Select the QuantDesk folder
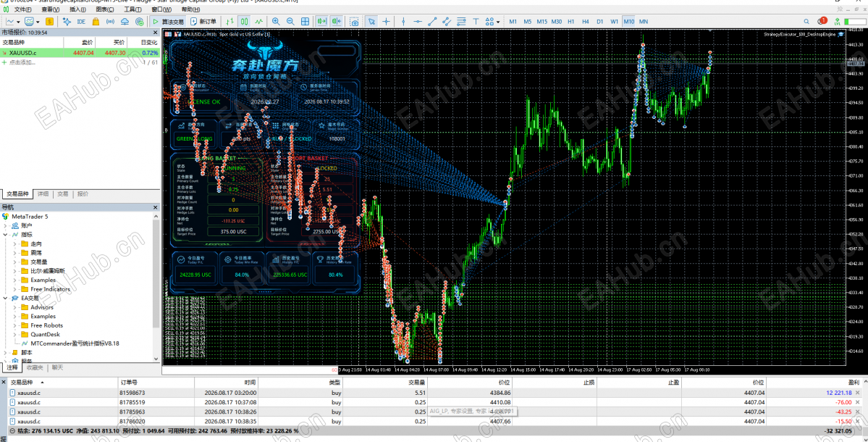 pos(45,334)
